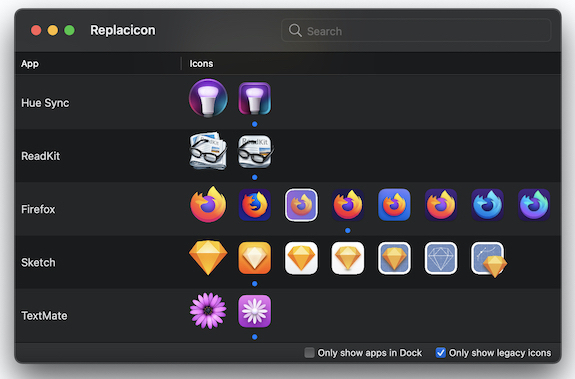575x379 pixels.
Task: Close the Replacicon window
Action: click(36, 30)
